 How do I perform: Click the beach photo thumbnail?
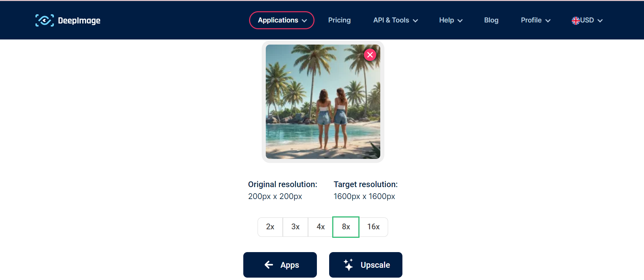click(323, 101)
